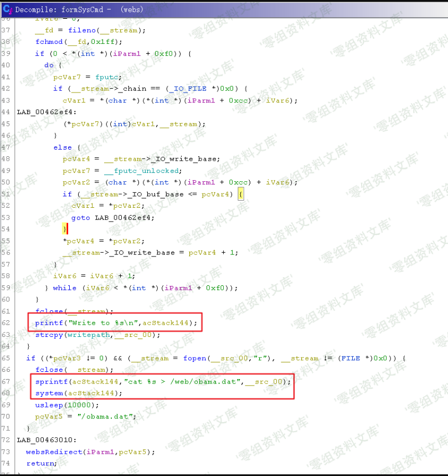
Task: Click the highlighted opening brace after pcVar4
Action: point(240,194)
